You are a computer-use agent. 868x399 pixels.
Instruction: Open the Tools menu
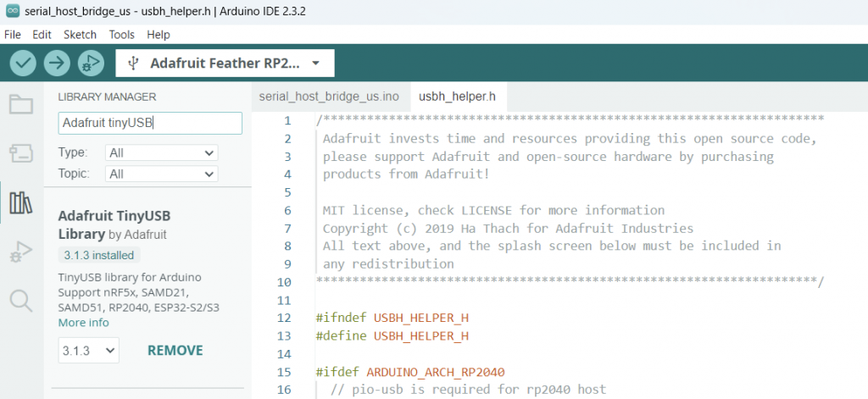click(122, 35)
